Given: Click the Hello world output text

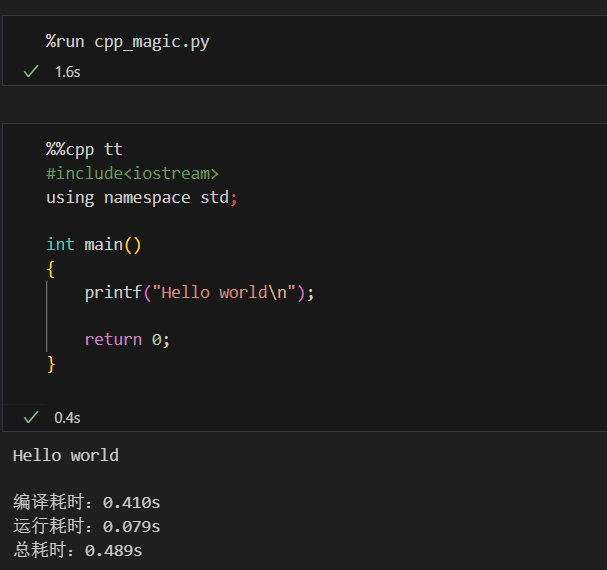Looking at the screenshot, I should [66, 456].
